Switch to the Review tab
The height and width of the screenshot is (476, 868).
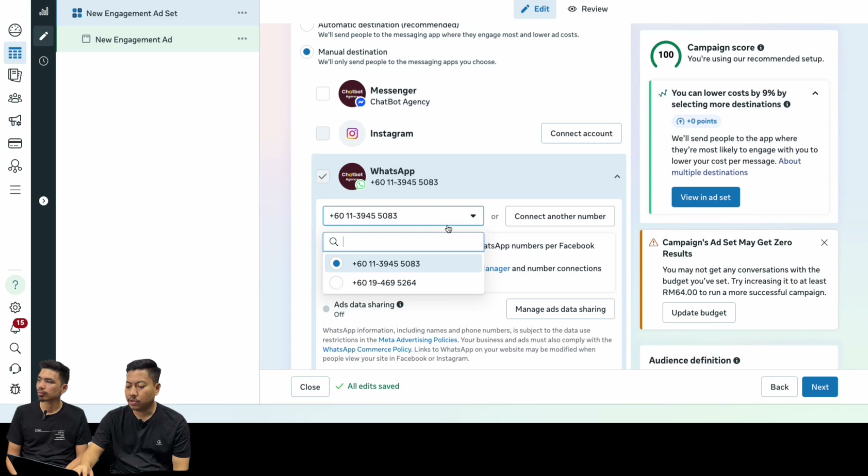[587, 9]
